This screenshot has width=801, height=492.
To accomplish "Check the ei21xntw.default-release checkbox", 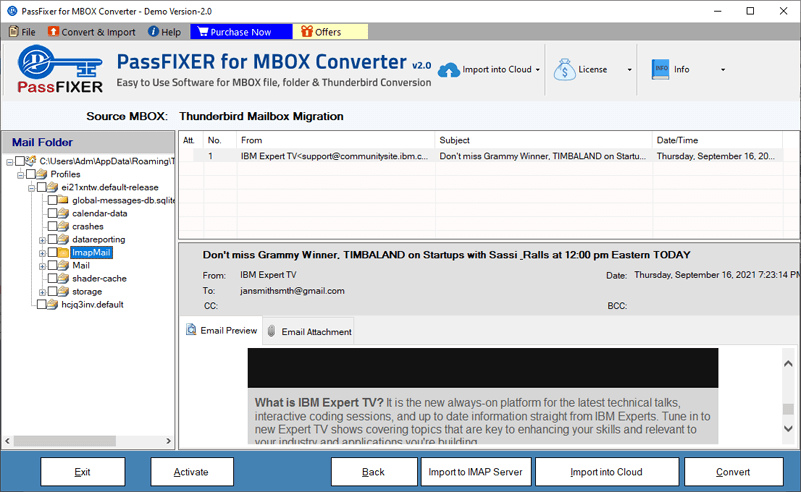I will point(41,187).
